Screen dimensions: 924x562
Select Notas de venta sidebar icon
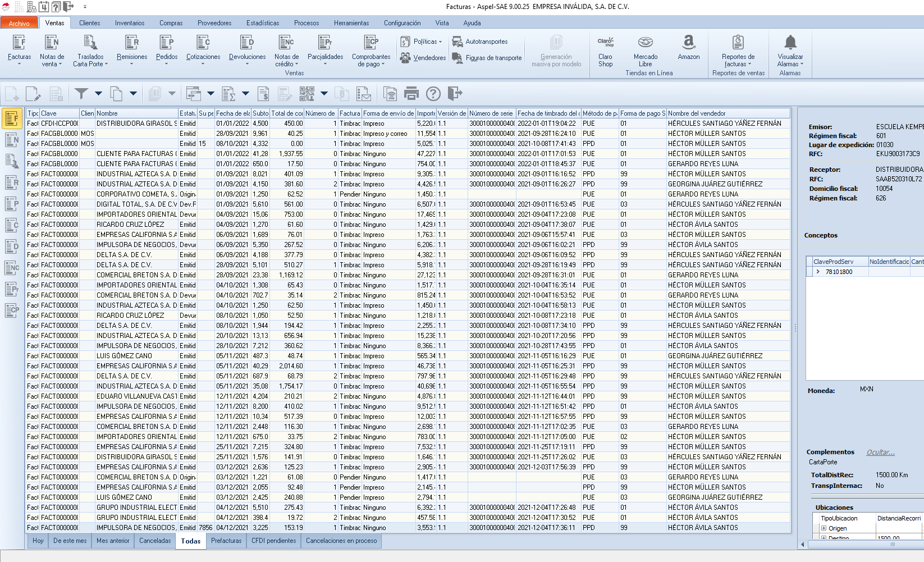pos(12,139)
